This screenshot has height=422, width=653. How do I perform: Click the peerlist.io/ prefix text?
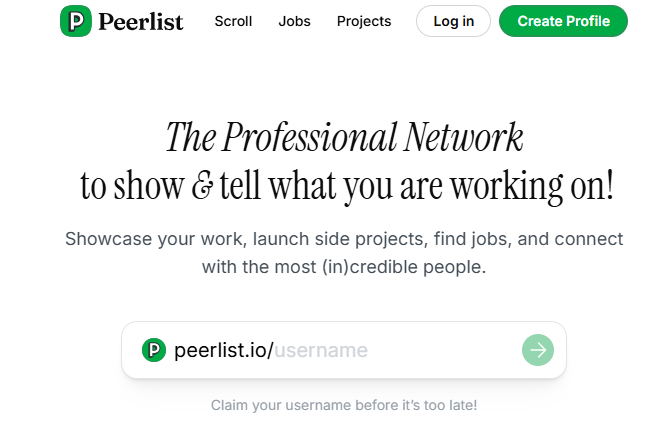pos(224,350)
